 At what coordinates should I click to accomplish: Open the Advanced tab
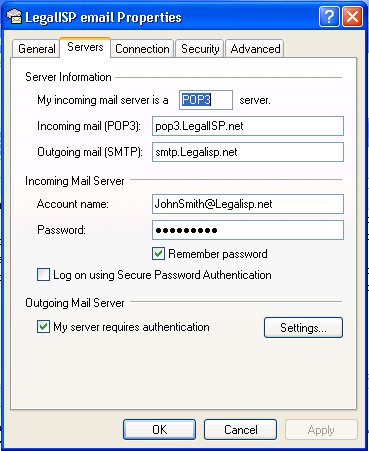click(255, 49)
